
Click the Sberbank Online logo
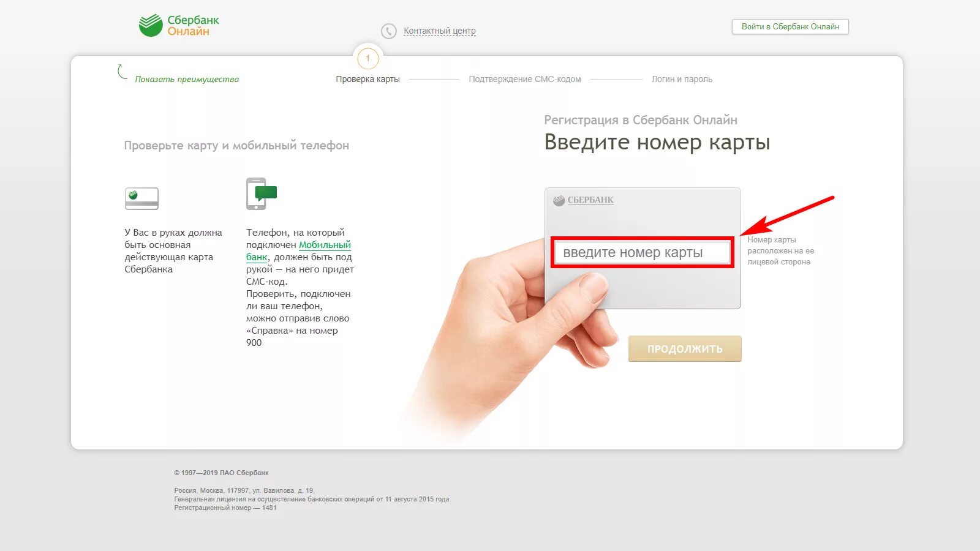point(179,26)
